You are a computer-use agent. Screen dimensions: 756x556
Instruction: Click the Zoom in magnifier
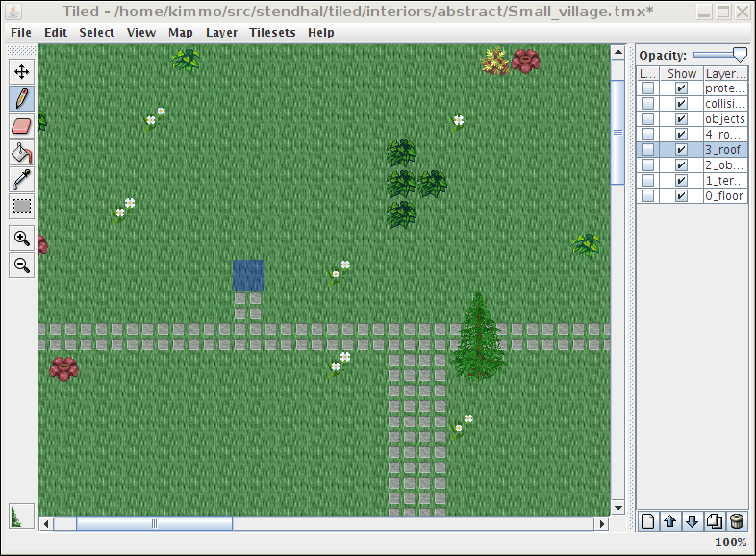click(x=21, y=238)
